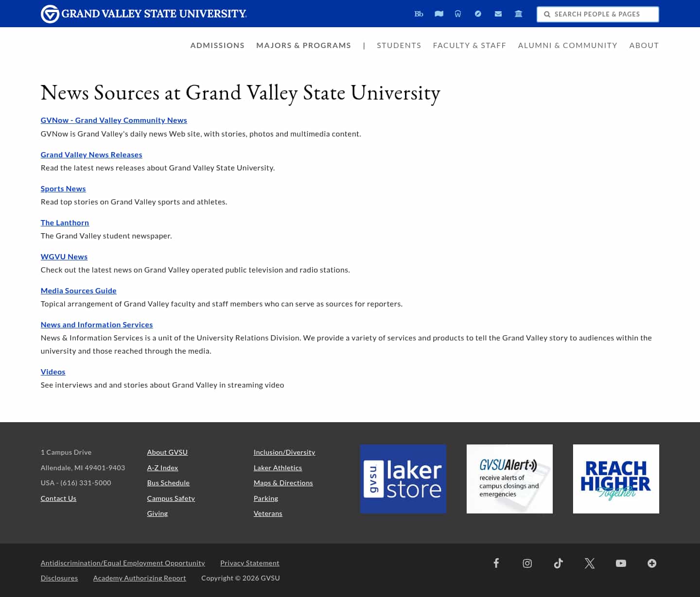This screenshot has height=597, width=700.
Task: Open the Veterans footer link
Action: point(268,513)
